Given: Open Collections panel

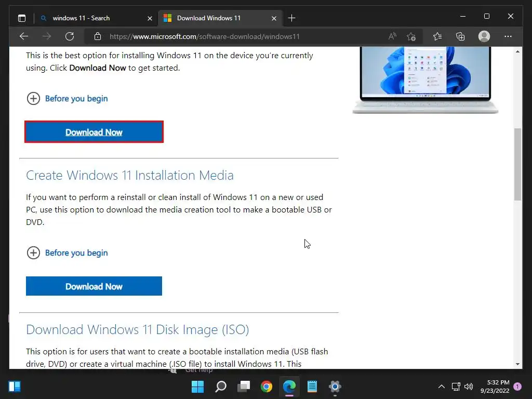Looking at the screenshot, I should coord(460,36).
